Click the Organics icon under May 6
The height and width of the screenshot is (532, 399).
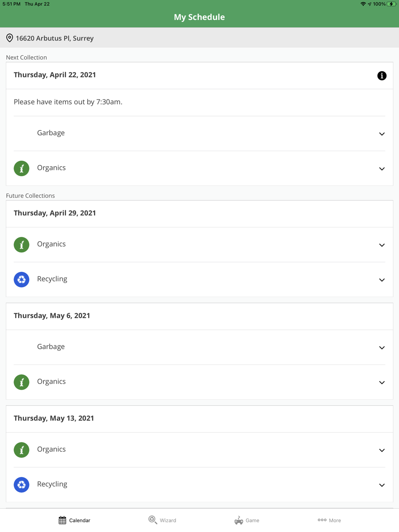click(x=22, y=382)
